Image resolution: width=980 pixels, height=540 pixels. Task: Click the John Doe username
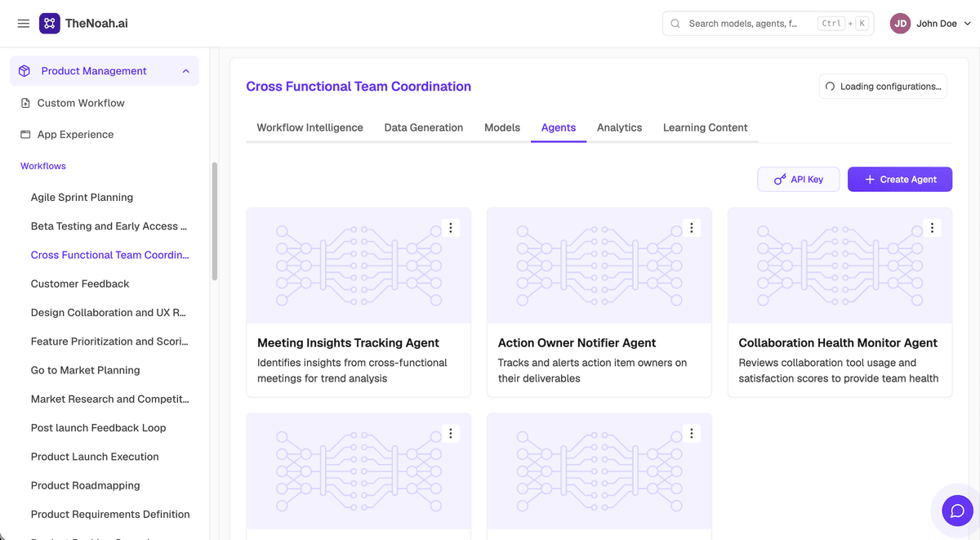[x=937, y=24]
